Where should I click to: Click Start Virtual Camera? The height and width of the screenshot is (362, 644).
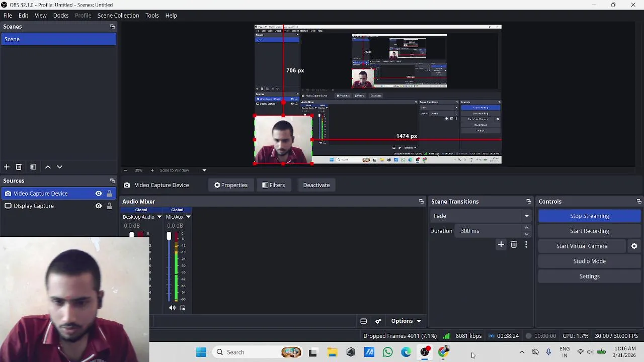582,246
